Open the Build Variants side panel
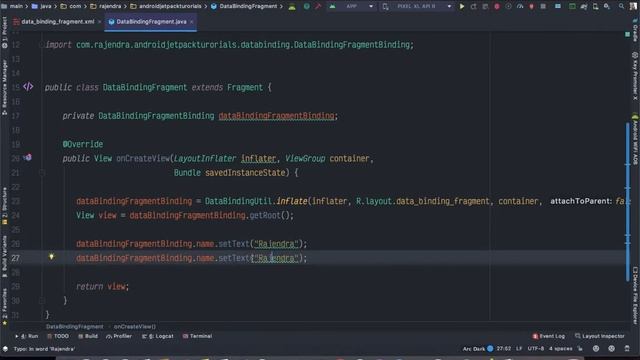The height and width of the screenshot is (360, 640). (4, 256)
